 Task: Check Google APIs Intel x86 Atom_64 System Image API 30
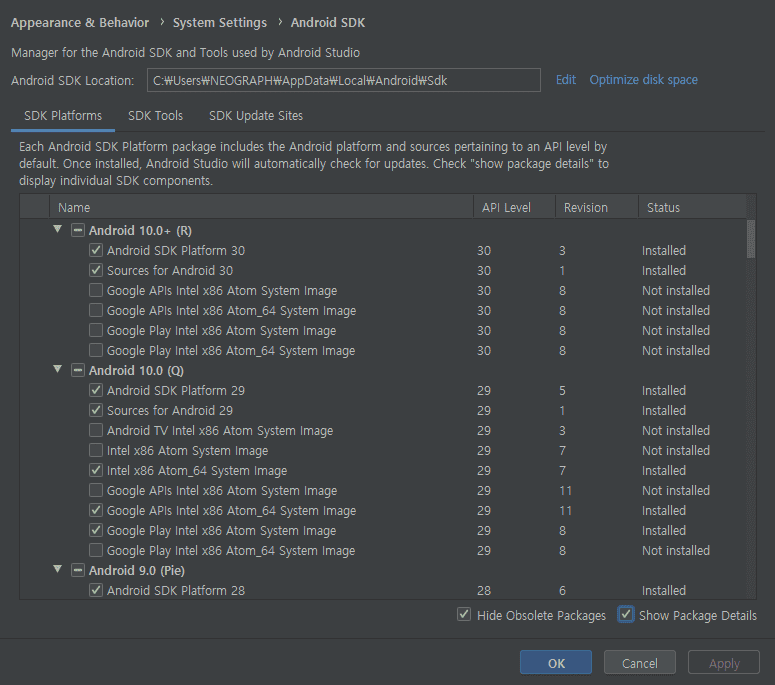click(96, 310)
